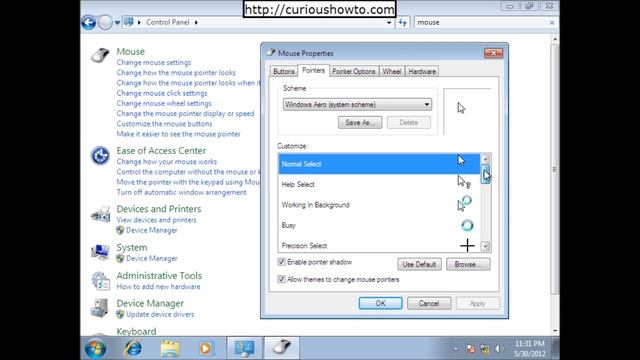Viewport: 640px width, 360px height.
Task: Click the Save As button
Action: [360, 122]
